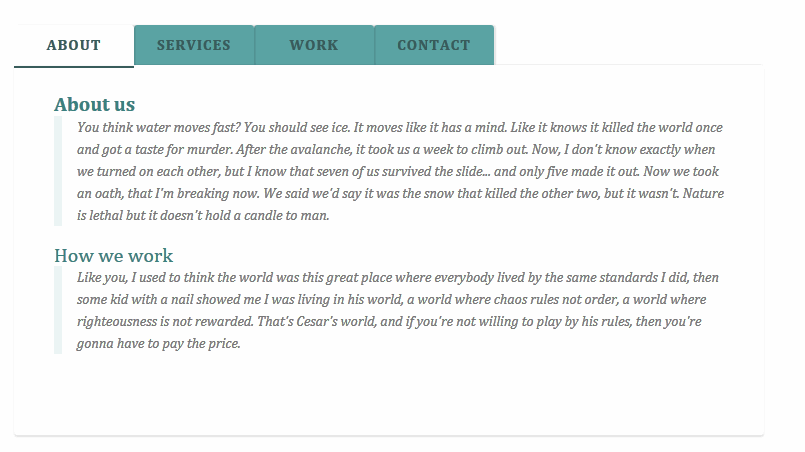The width and height of the screenshot is (805, 452).
Task: Open the Work tab
Action: click(x=314, y=45)
